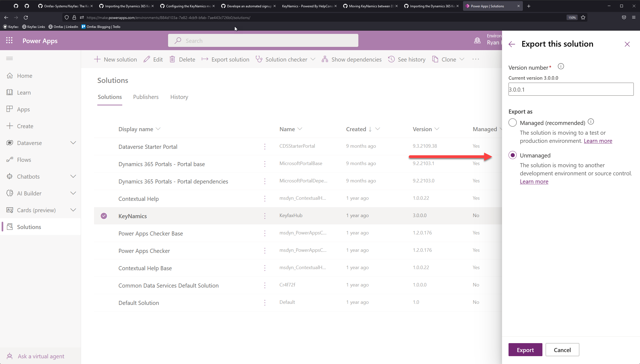
Task: Switch to the Publishers tab
Action: pyautogui.click(x=146, y=97)
